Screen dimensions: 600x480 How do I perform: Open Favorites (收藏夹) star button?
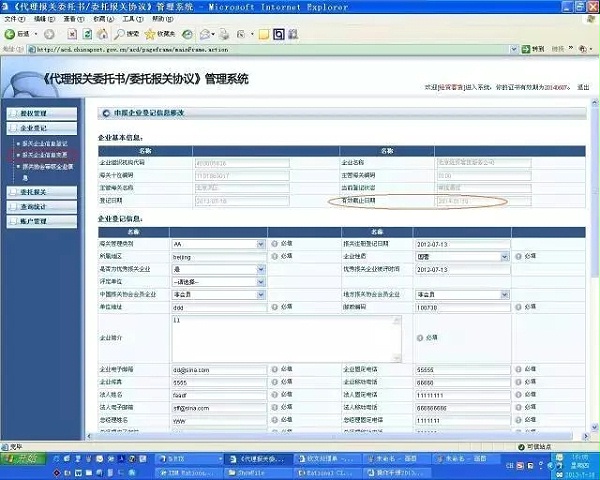[160, 34]
